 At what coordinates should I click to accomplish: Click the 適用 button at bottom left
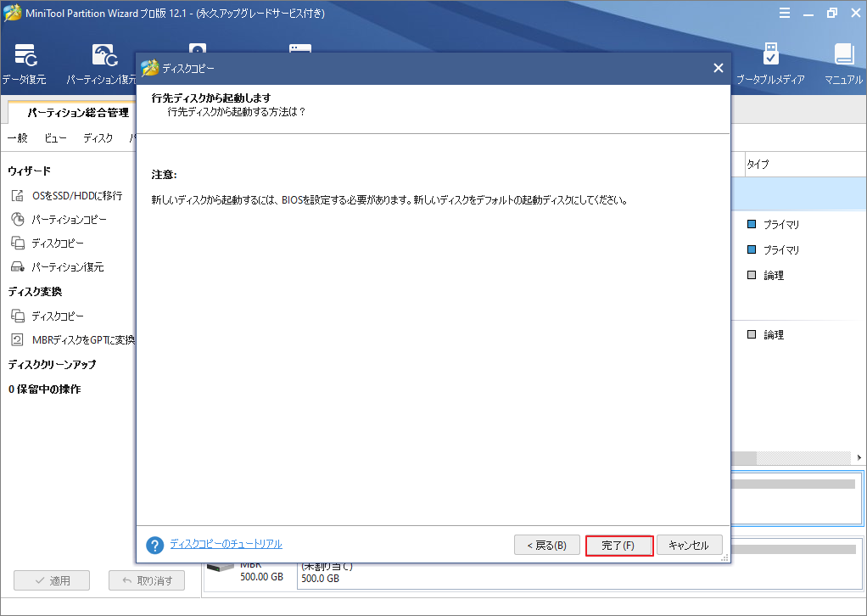click(52, 580)
